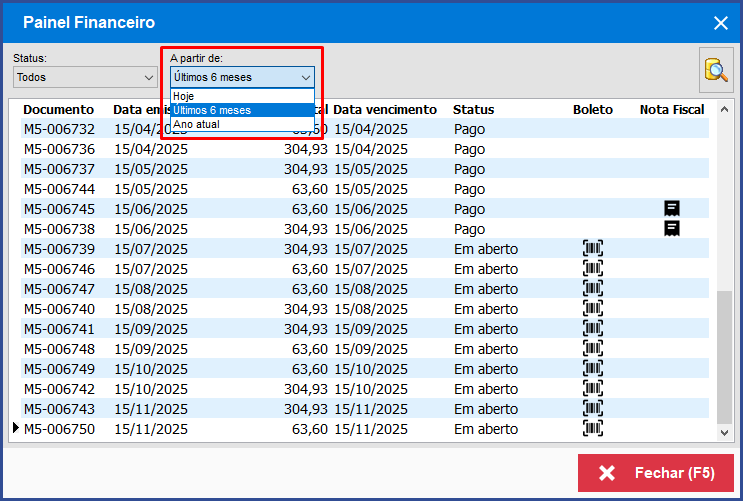Screen dimensions: 743x501
Task: Click Em aberto status of M5-006739
Action: coord(486,249)
